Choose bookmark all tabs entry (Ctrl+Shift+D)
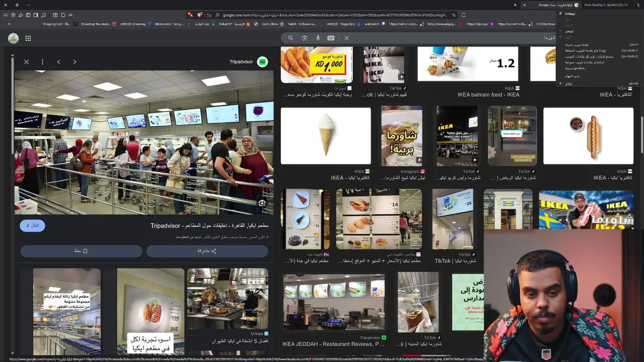Screen dimensions: 644x362 [599, 57]
